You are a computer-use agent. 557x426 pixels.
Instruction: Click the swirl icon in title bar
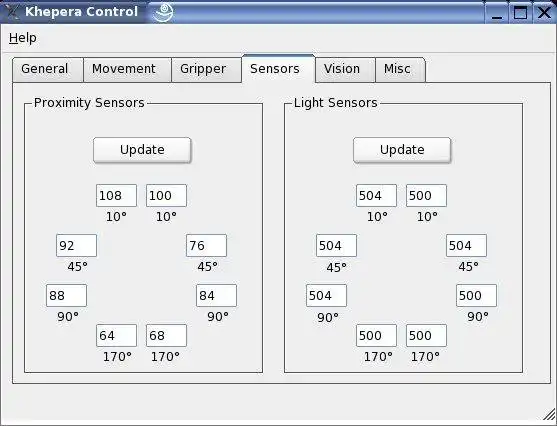click(163, 12)
